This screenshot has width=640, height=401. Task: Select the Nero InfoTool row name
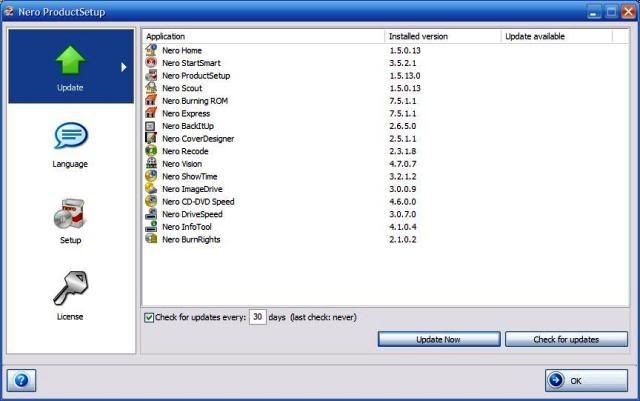187,227
